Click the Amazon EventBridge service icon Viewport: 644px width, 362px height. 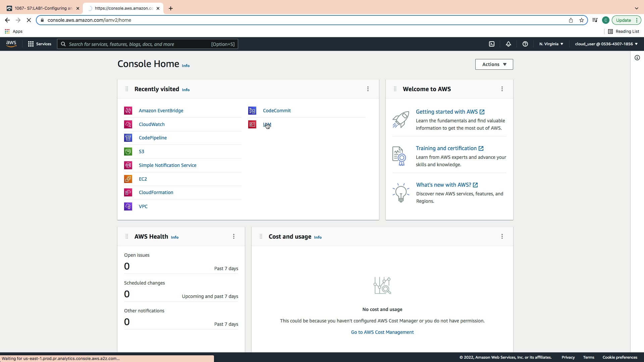[128, 111]
